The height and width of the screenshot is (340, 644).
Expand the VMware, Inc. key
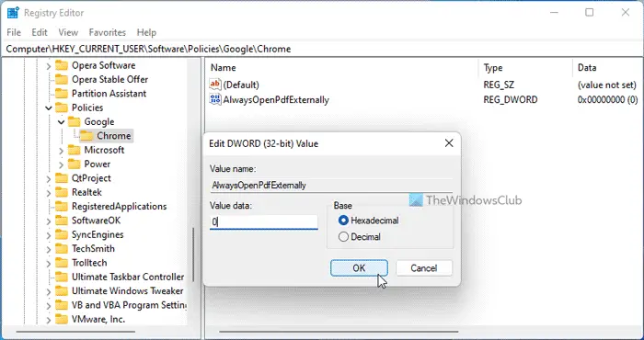(49, 320)
